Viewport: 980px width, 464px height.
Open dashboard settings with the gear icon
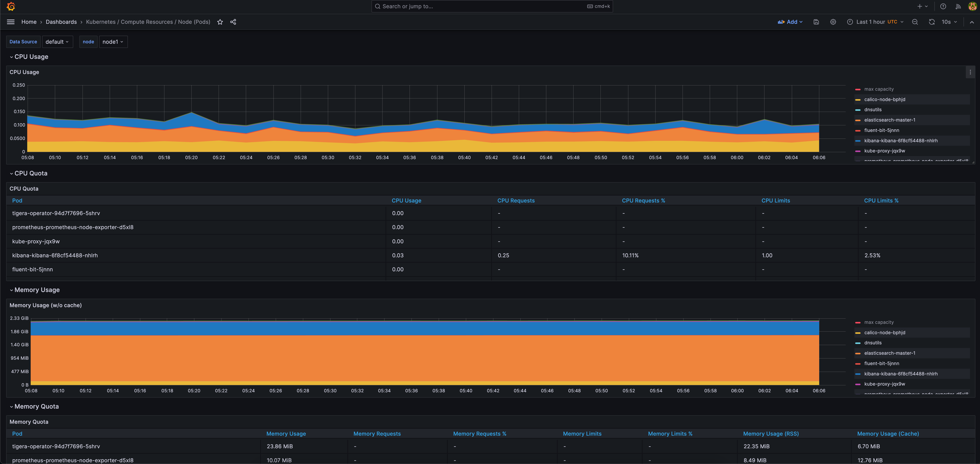coord(833,22)
